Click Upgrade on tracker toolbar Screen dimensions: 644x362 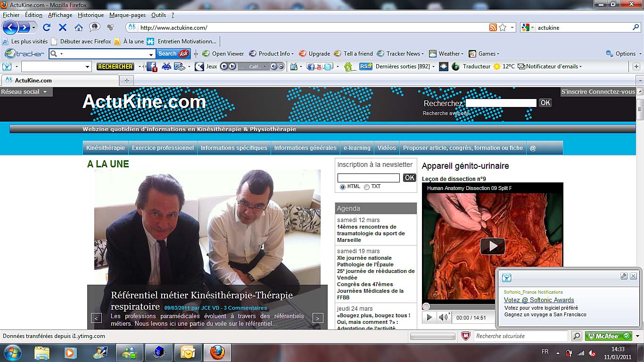[314, 54]
